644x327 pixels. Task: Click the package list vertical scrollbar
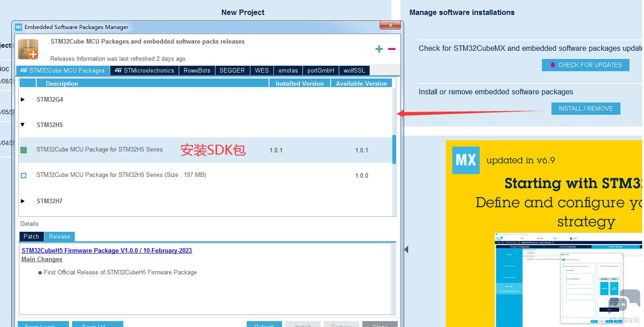tap(394, 149)
